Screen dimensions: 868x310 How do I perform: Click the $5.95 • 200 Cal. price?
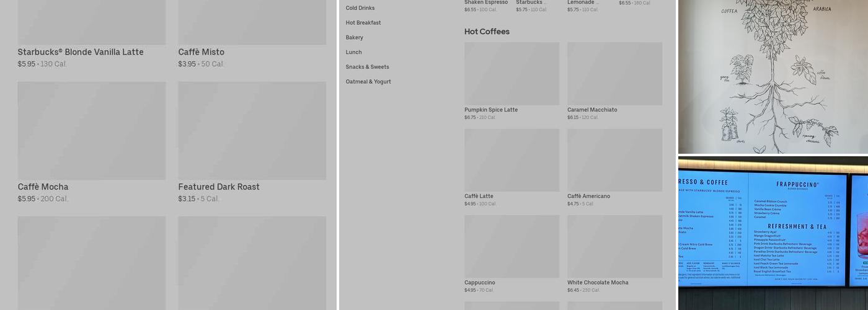[43, 199]
